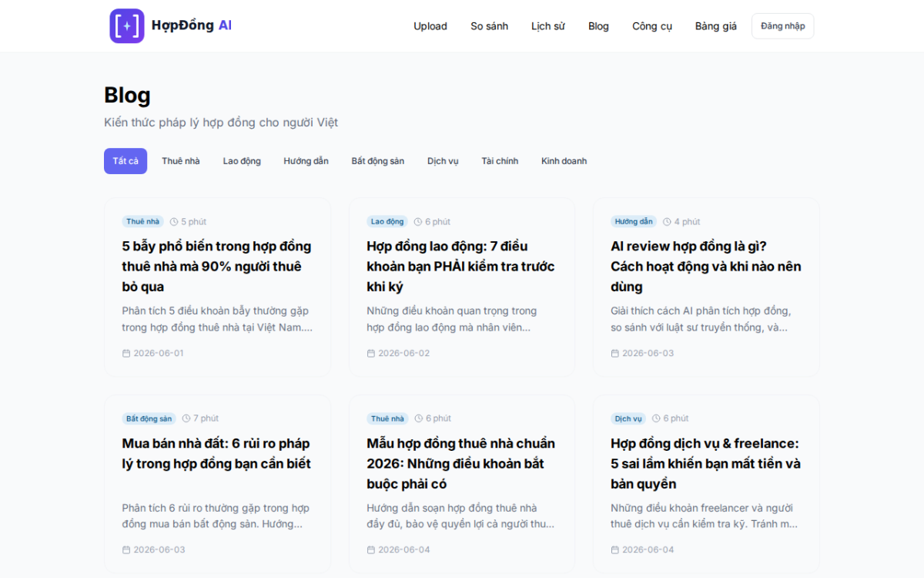
Task: Open the HợpĐồng AI home link text
Action: click(x=192, y=25)
